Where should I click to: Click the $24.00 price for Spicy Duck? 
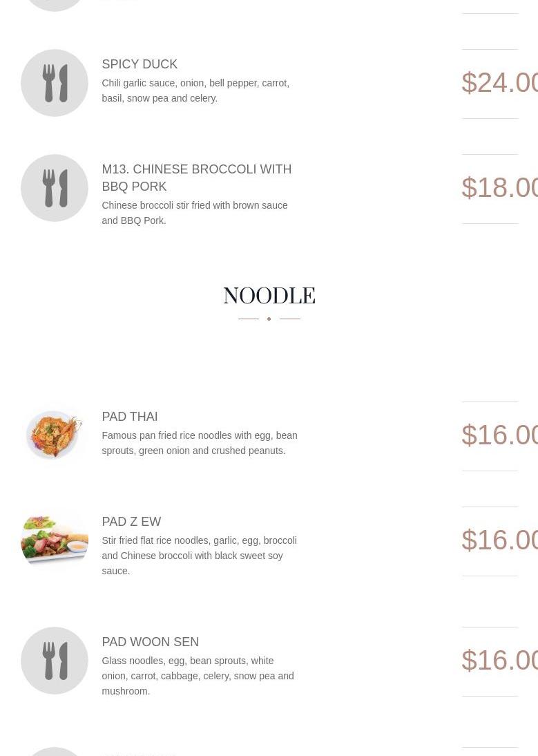coord(499,83)
